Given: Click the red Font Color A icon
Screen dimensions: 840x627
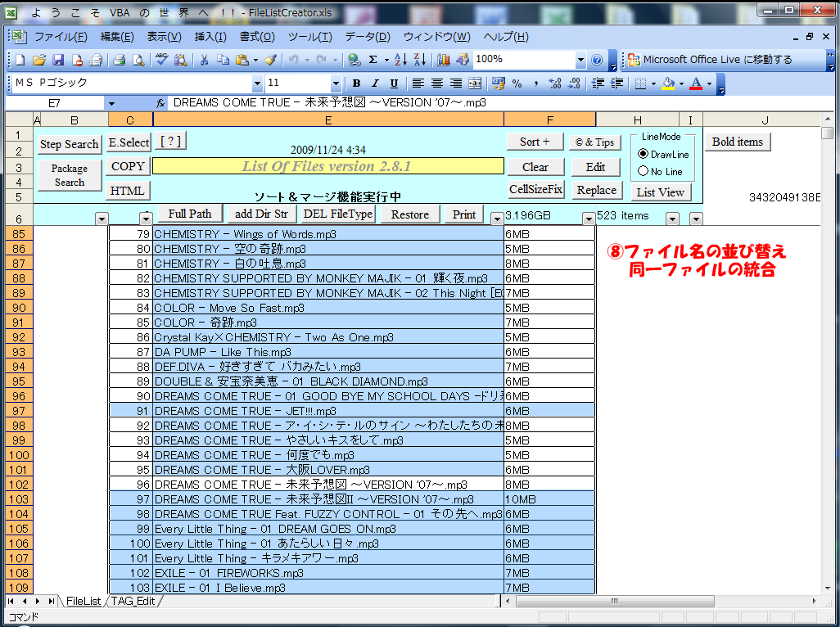Looking at the screenshot, I should click(x=695, y=83).
